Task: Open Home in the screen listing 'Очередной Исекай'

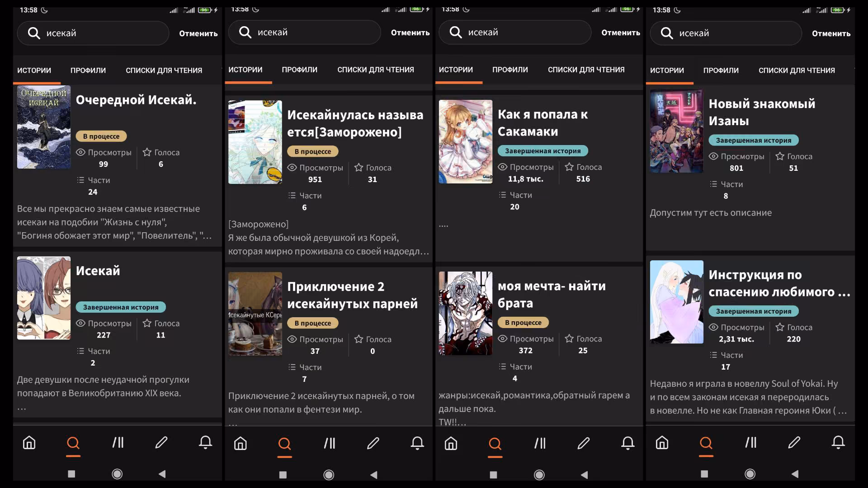Action: 29,442
